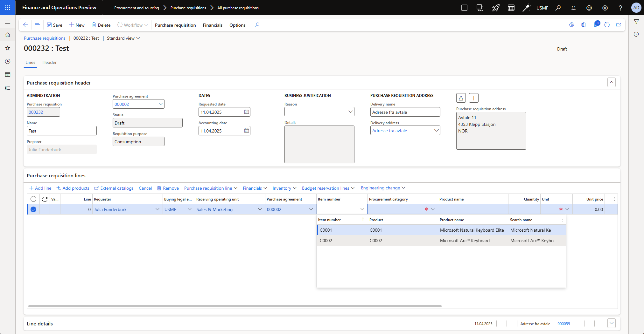
Task: Click the refresh page icon
Action: click(607, 25)
